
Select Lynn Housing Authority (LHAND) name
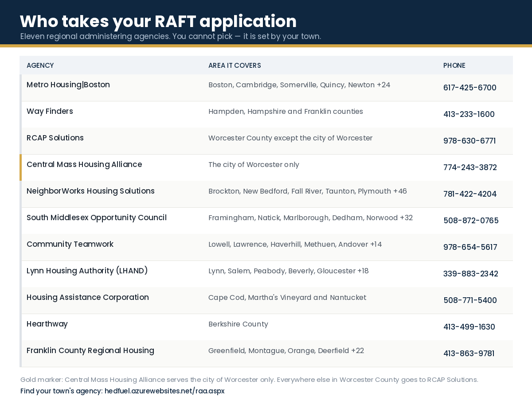coord(87,271)
